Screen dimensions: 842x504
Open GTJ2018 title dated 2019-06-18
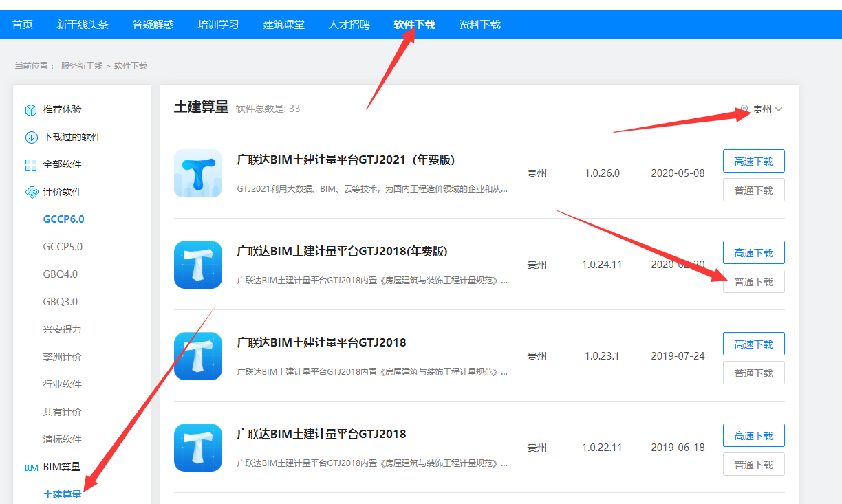pyautogui.click(x=321, y=435)
